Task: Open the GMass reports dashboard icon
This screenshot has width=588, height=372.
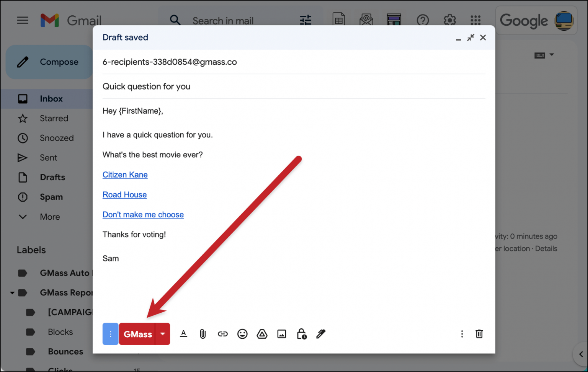Action: (394, 20)
